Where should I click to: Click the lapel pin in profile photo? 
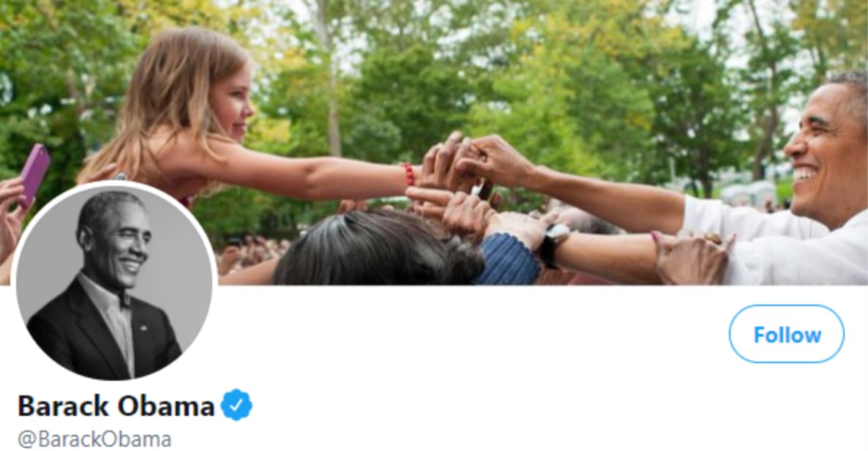point(143,327)
